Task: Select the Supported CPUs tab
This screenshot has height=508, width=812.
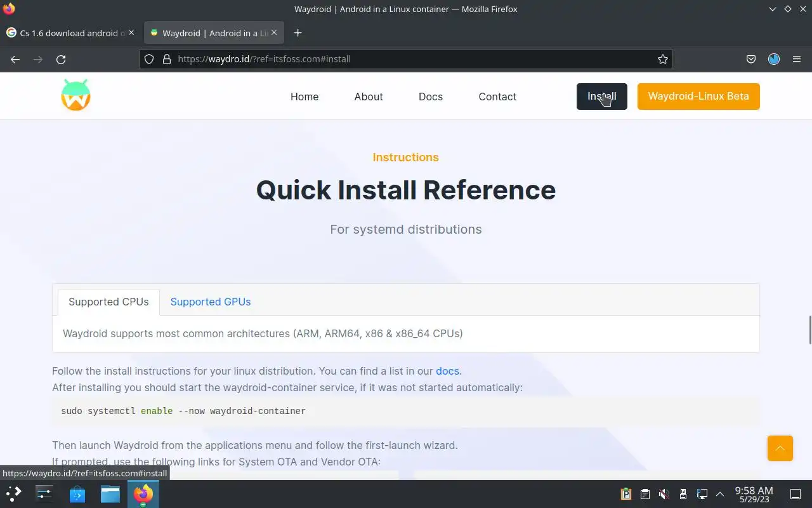Action: (x=108, y=302)
